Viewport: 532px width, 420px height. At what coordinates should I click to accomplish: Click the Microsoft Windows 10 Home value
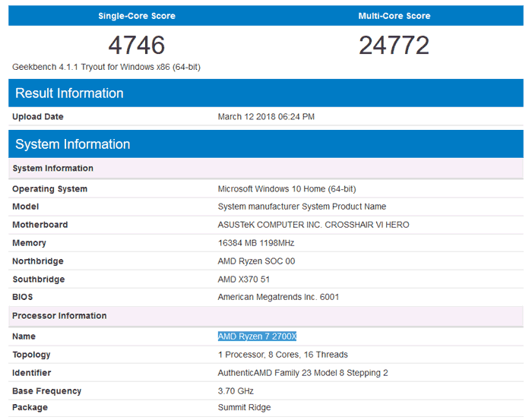(287, 188)
